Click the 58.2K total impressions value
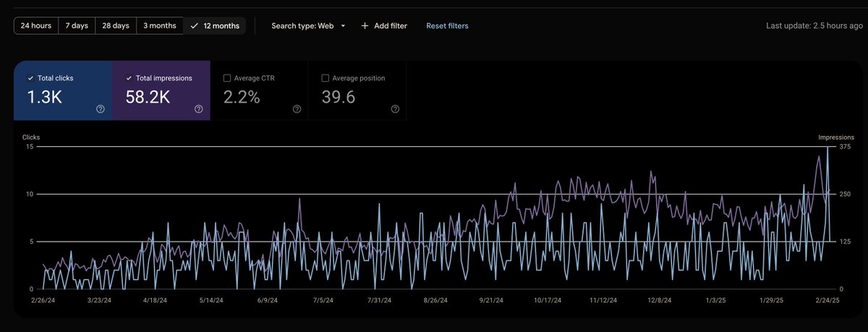 point(149,97)
